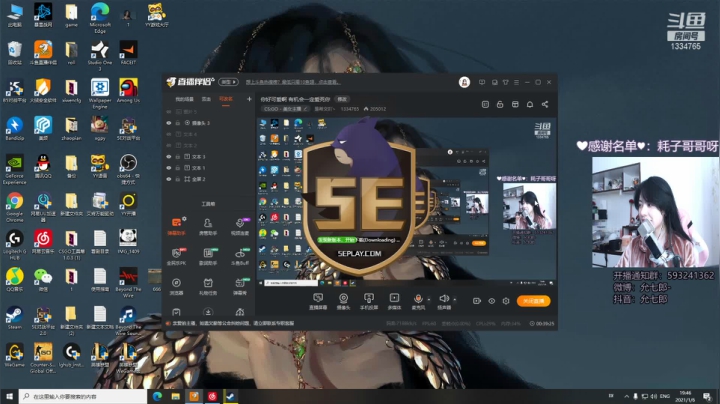Select the orange highlighted scene tab
The height and width of the screenshot is (404, 720).
click(x=225, y=99)
